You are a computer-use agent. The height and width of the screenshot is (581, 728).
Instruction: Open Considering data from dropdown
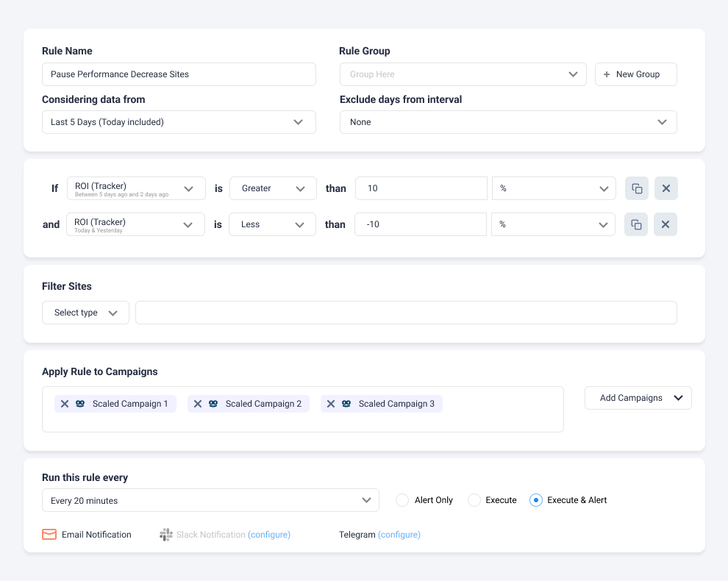coord(179,122)
